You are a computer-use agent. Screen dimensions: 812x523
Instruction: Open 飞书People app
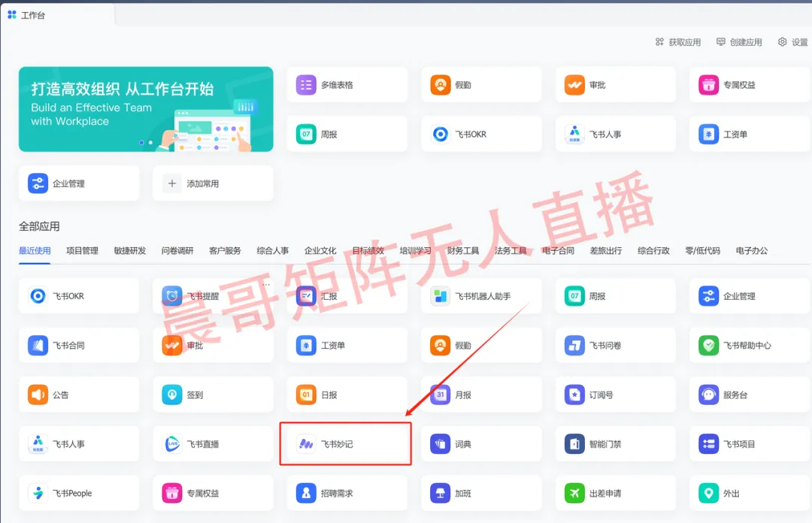pos(79,493)
